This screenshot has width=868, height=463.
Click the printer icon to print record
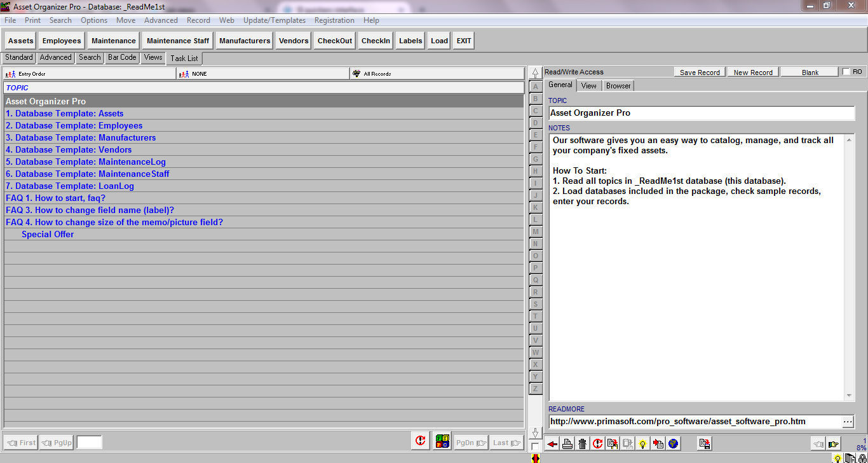[567, 443]
